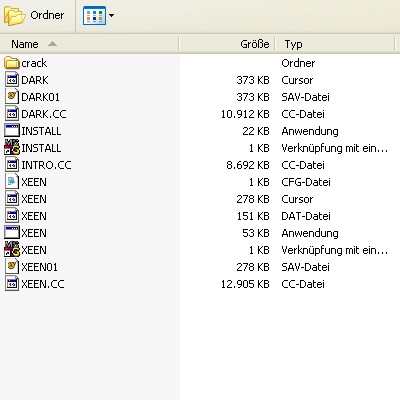Click the file name 'crack'
This screenshot has height=400, width=400.
point(34,63)
